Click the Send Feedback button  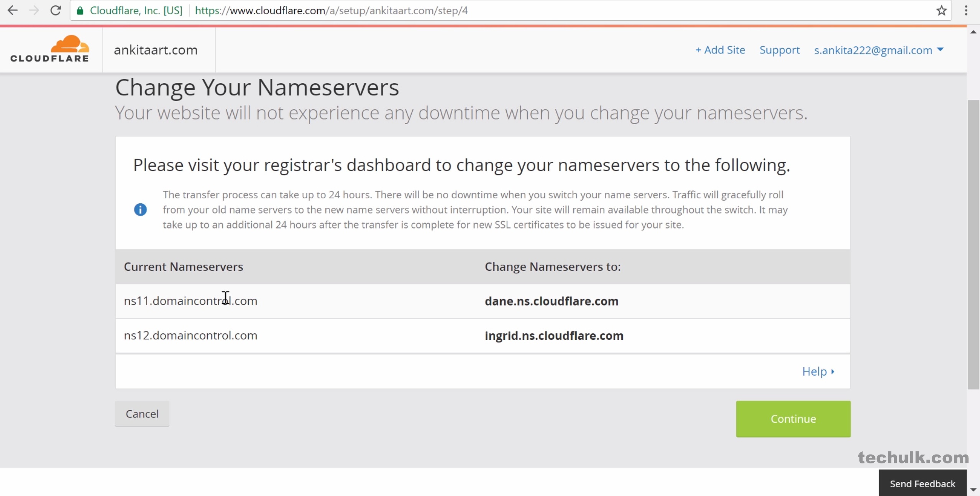pyautogui.click(x=922, y=483)
